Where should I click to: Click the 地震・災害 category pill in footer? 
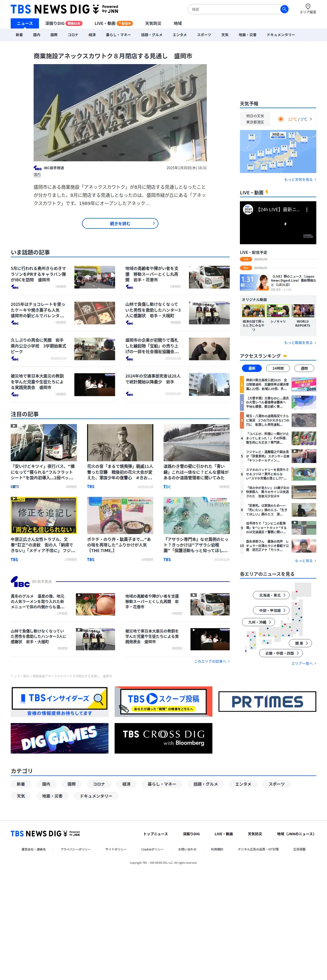(52, 796)
